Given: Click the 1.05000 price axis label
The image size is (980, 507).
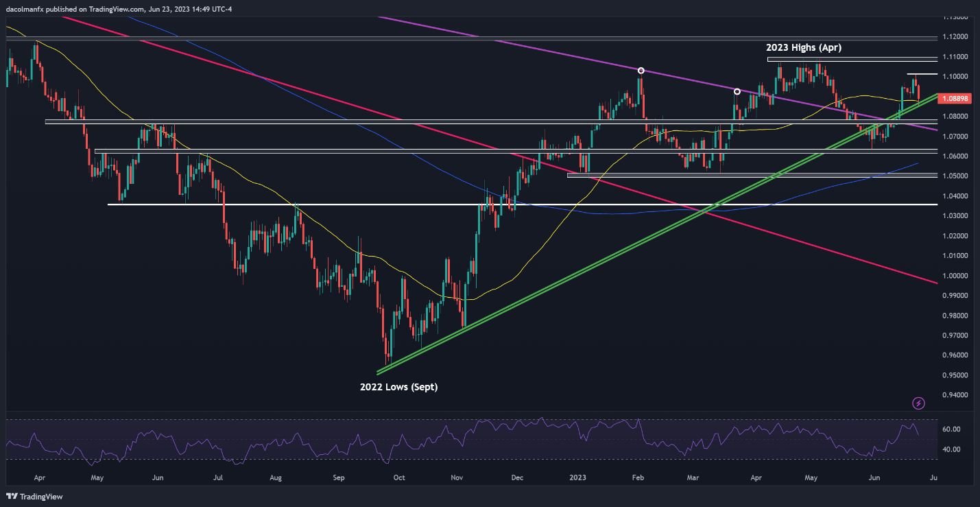Looking at the screenshot, I should [x=954, y=176].
